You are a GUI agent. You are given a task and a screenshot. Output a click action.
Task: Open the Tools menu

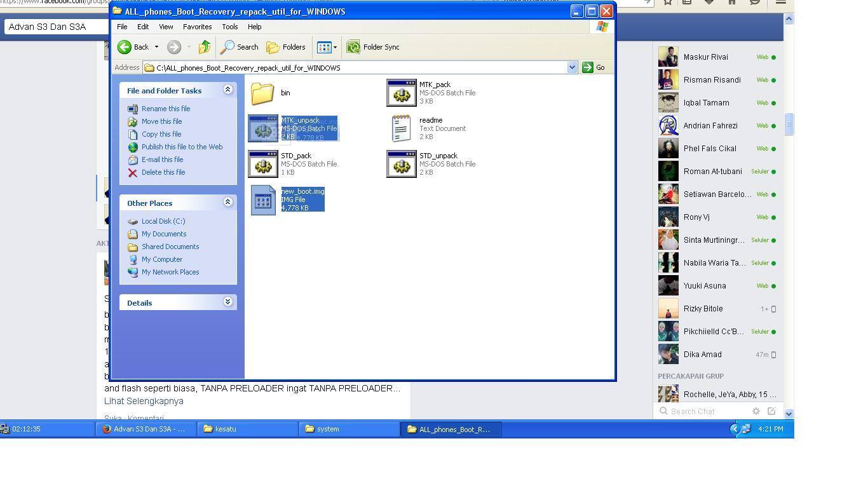point(229,27)
